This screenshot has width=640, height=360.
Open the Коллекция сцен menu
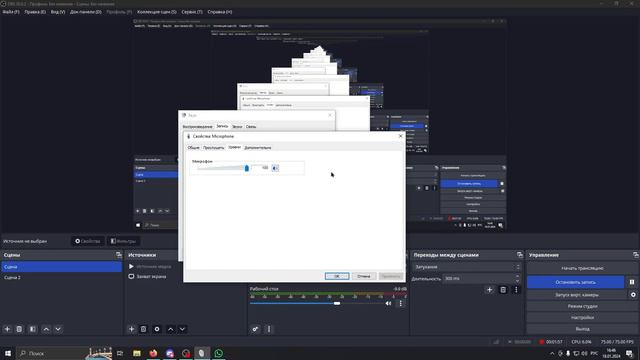pos(157,12)
